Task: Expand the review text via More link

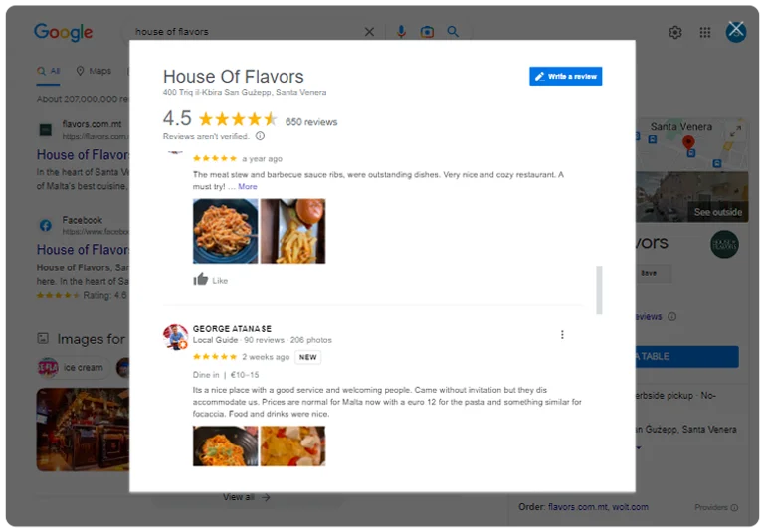Action: (x=248, y=186)
